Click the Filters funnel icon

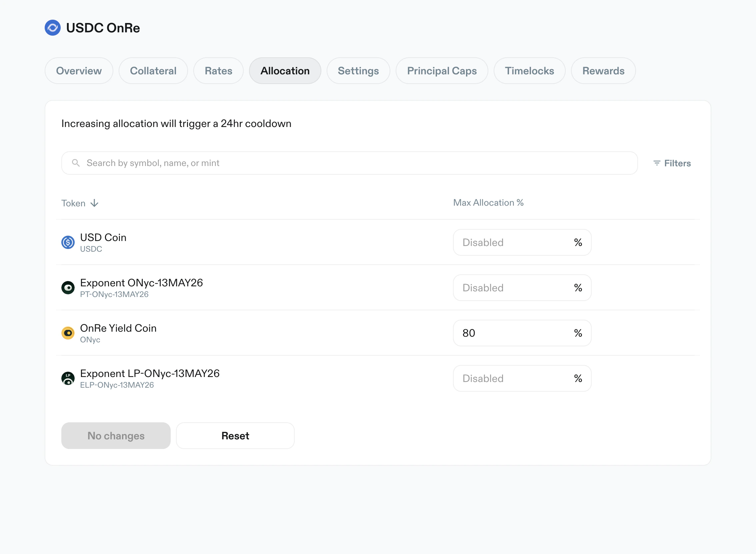(x=657, y=163)
